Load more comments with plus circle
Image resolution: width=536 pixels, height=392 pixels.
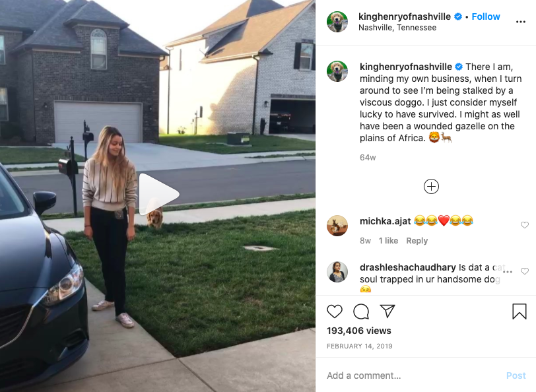point(431,187)
